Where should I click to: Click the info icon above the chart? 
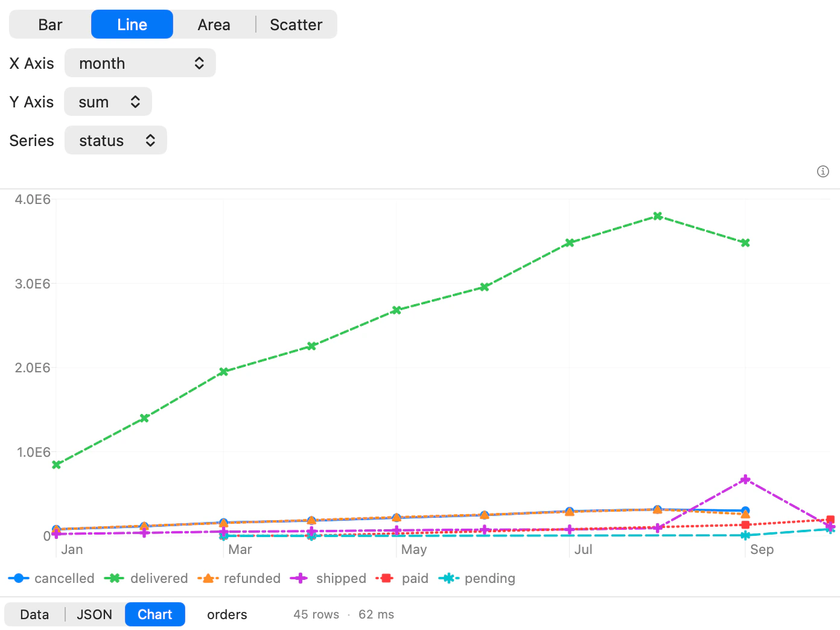822,171
